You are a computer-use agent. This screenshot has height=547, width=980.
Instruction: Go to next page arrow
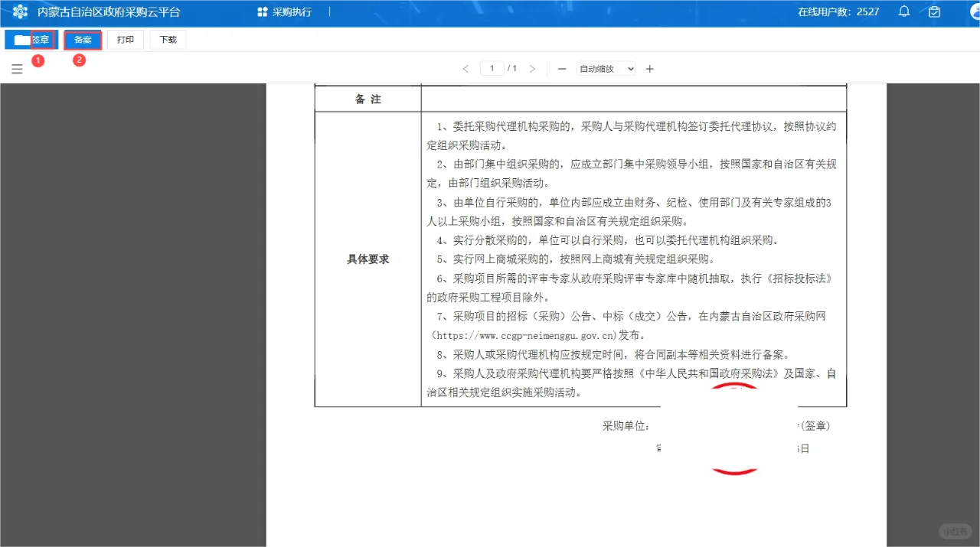coord(532,69)
